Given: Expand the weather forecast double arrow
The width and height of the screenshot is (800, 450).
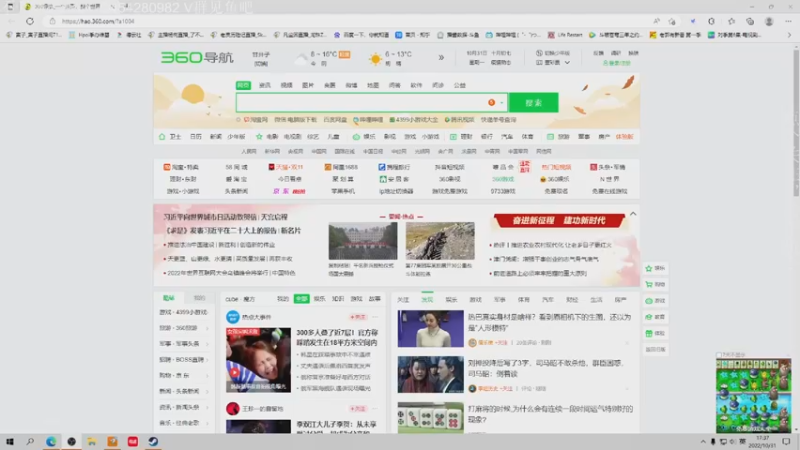Looking at the screenshot, I should point(441,58).
